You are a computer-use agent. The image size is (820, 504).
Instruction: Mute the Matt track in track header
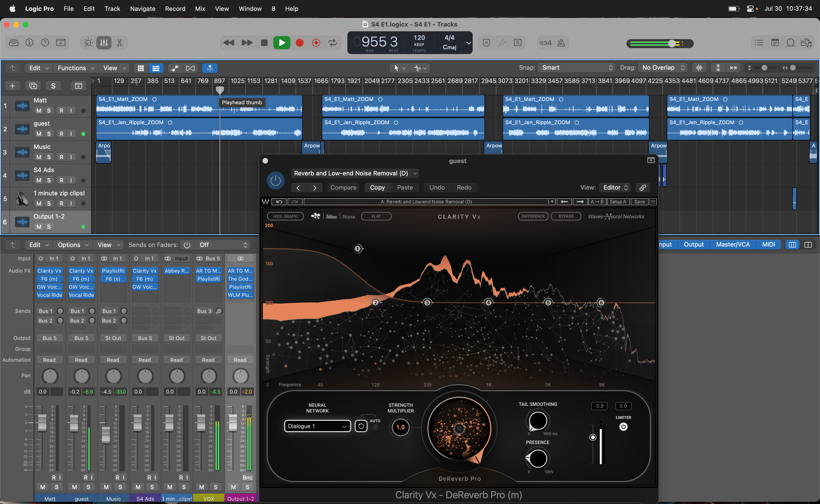coord(39,110)
